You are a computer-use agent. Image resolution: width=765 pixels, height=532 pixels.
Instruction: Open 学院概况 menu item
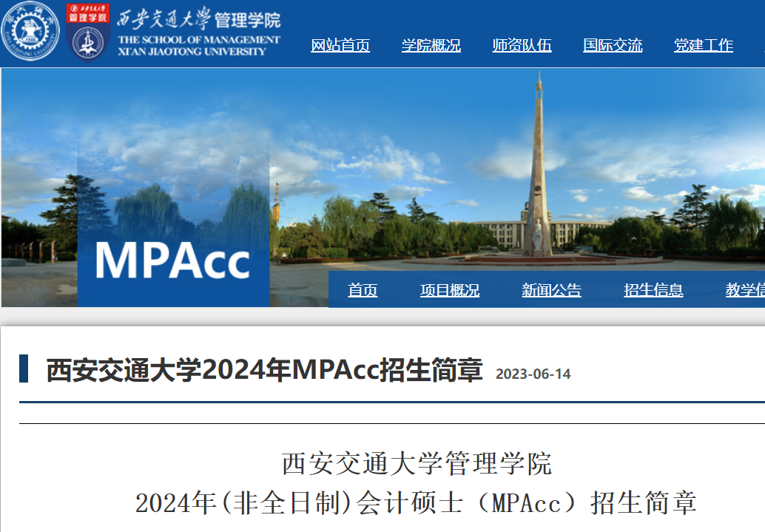point(431,45)
